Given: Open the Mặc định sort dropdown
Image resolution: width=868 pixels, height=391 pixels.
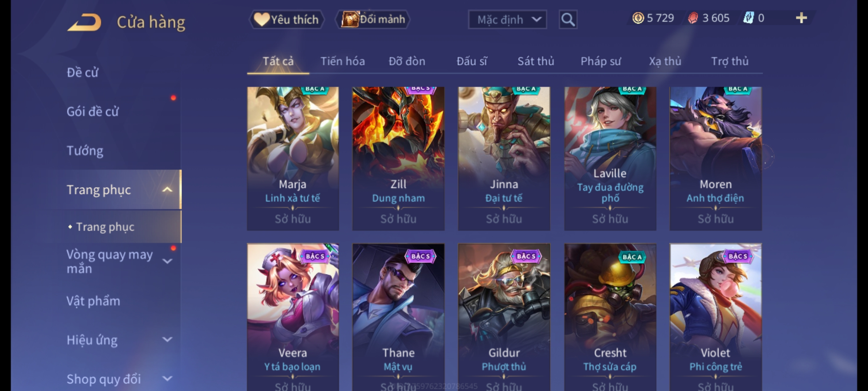Looking at the screenshot, I should (507, 20).
